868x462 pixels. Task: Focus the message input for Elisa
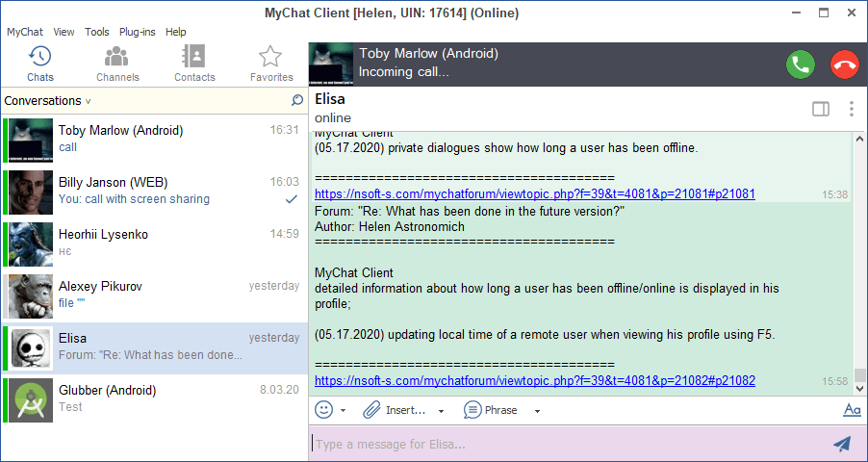point(571,444)
